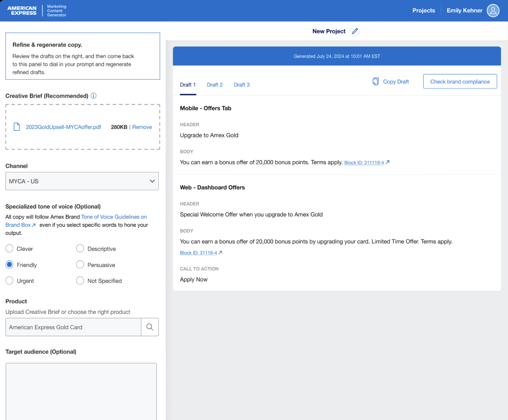The width and height of the screenshot is (508, 420).
Task: Click the PDF document file icon
Action: (x=17, y=127)
